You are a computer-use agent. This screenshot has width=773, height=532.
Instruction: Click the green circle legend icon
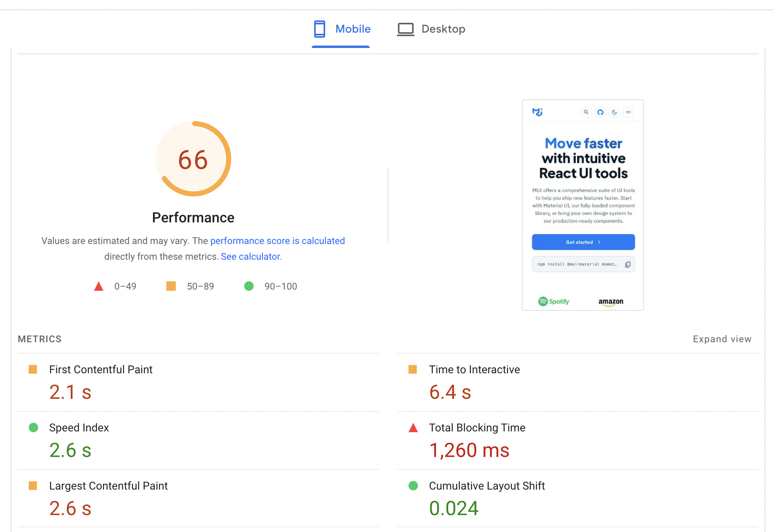point(249,286)
